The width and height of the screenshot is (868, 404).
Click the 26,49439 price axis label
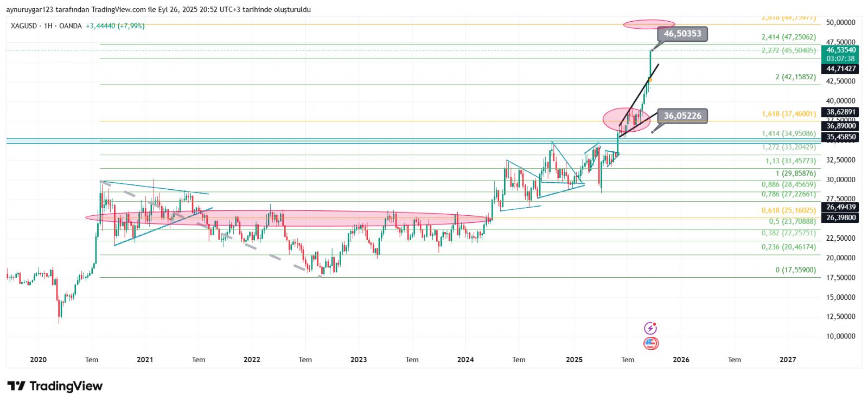pyautogui.click(x=840, y=207)
